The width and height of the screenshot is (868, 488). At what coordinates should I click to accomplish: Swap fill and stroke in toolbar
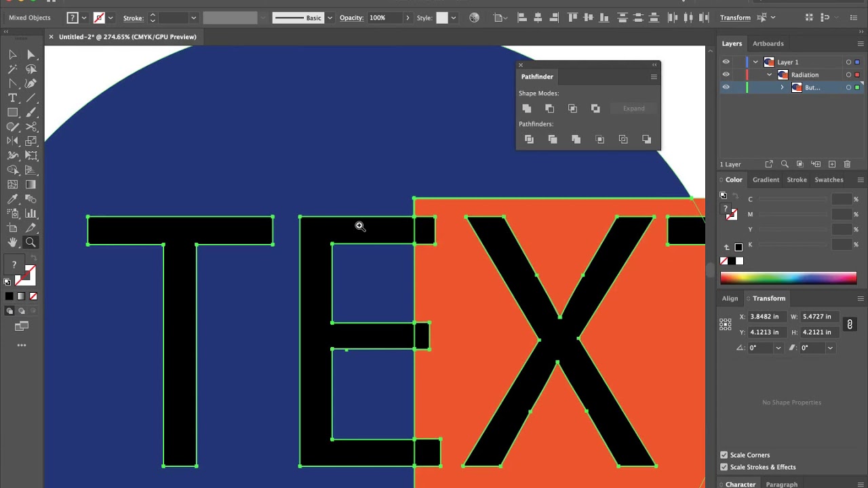coord(34,259)
